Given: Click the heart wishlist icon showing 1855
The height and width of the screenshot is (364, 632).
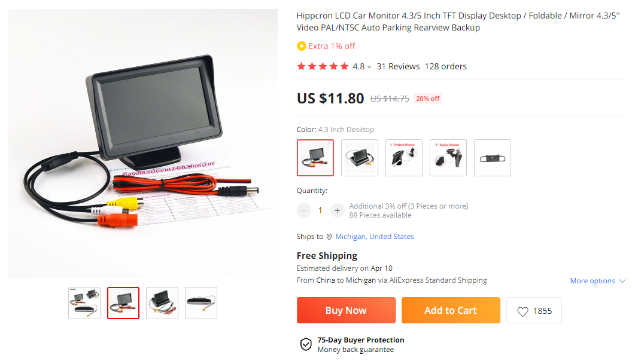Looking at the screenshot, I should [x=522, y=311].
